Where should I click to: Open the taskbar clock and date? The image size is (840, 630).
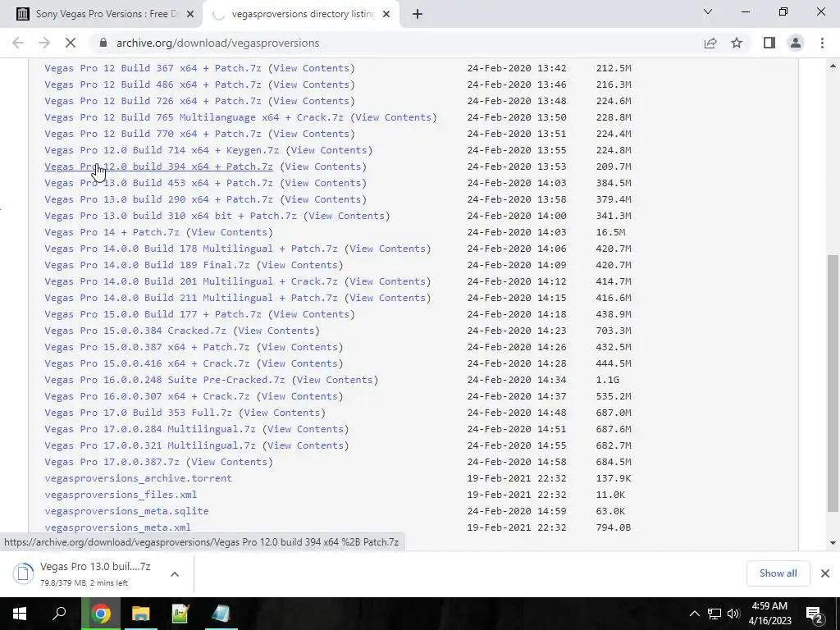pyautogui.click(x=769, y=614)
